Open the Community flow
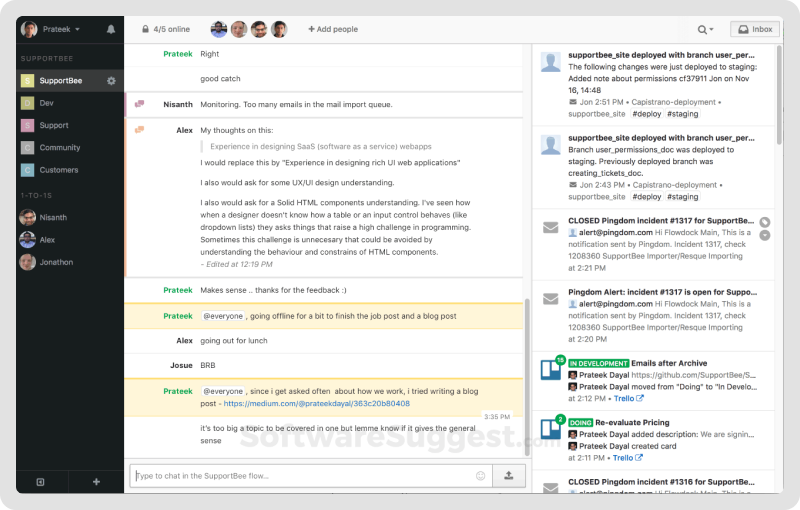This screenshot has width=800, height=510. (x=70, y=147)
